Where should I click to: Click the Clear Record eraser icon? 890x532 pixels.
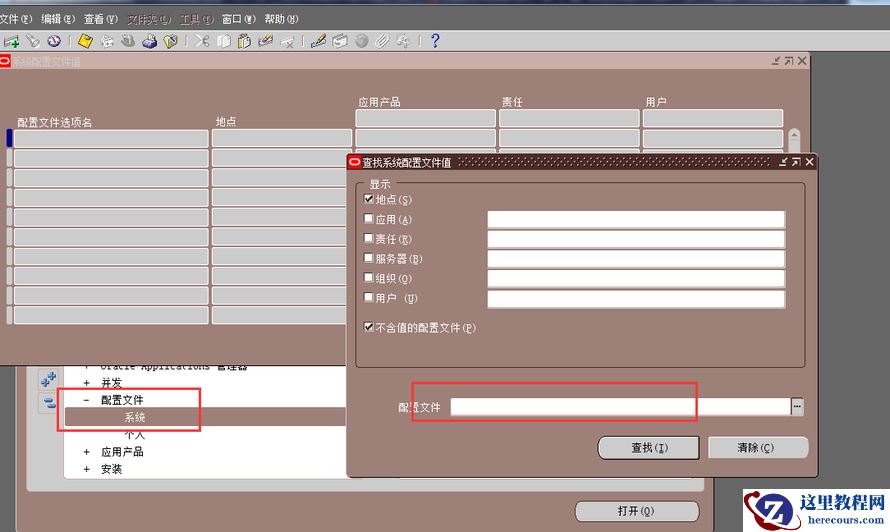coord(265,41)
